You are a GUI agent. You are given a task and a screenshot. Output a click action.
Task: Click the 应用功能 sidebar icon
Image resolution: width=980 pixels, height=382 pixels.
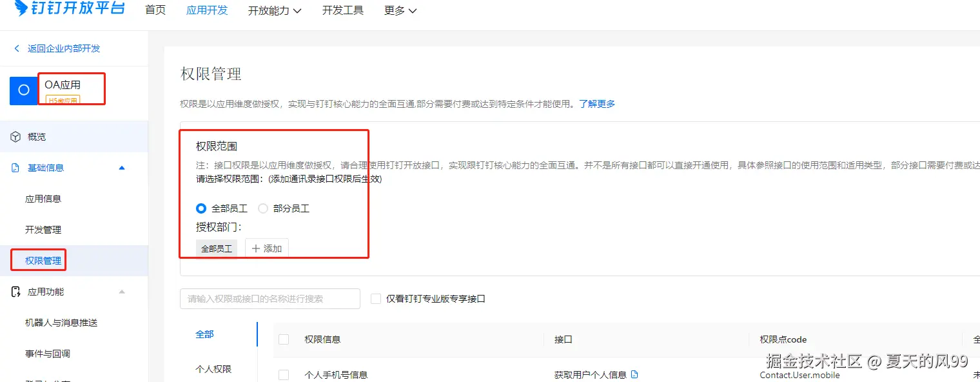click(15, 291)
